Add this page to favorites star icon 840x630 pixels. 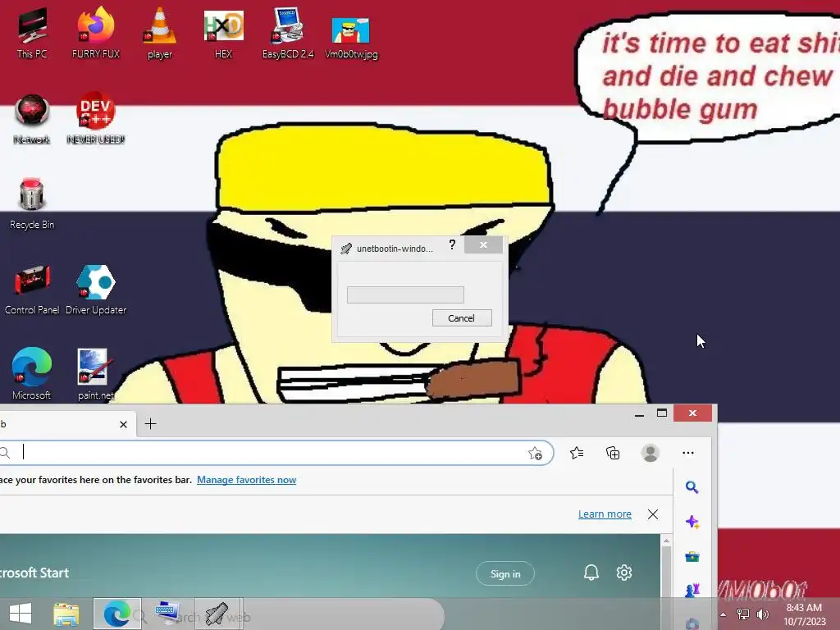pos(535,453)
